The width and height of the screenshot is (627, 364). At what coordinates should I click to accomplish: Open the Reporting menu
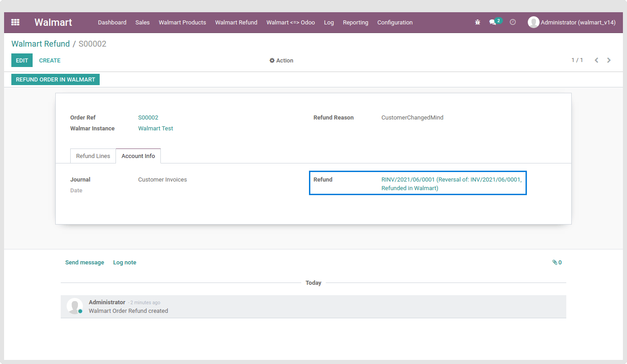click(355, 22)
